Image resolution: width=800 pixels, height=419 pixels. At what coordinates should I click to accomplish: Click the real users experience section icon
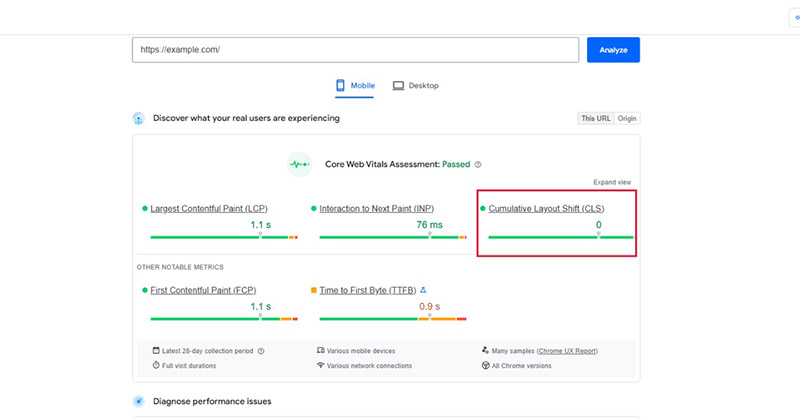click(138, 118)
